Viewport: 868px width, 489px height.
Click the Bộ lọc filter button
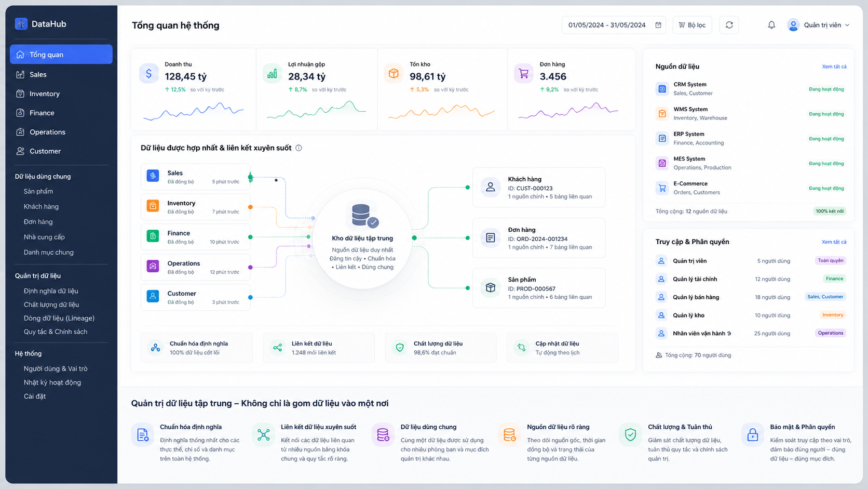point(692,25)
